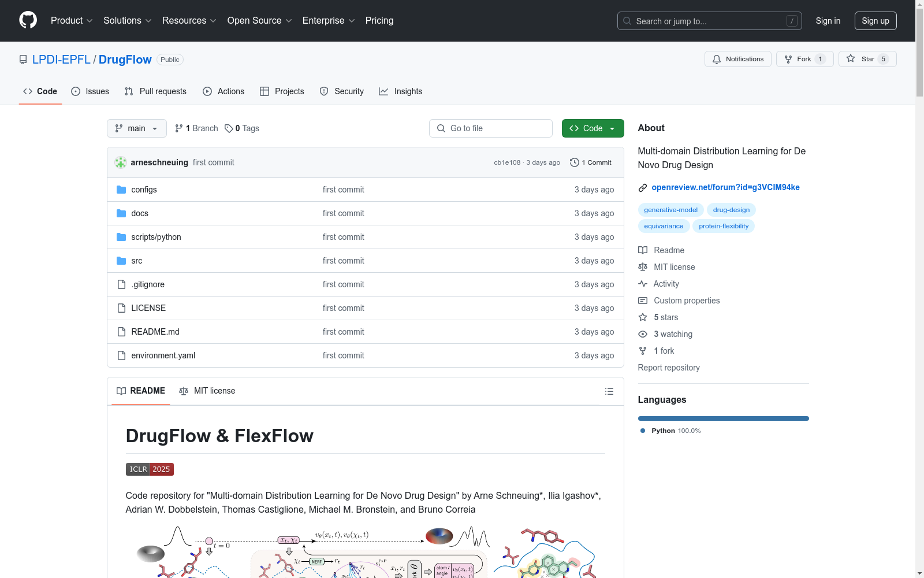Screen dimensions: 924x578
Task: Switch to the MIT license tab
Action: pyautogui.click(x=207, y=391)
